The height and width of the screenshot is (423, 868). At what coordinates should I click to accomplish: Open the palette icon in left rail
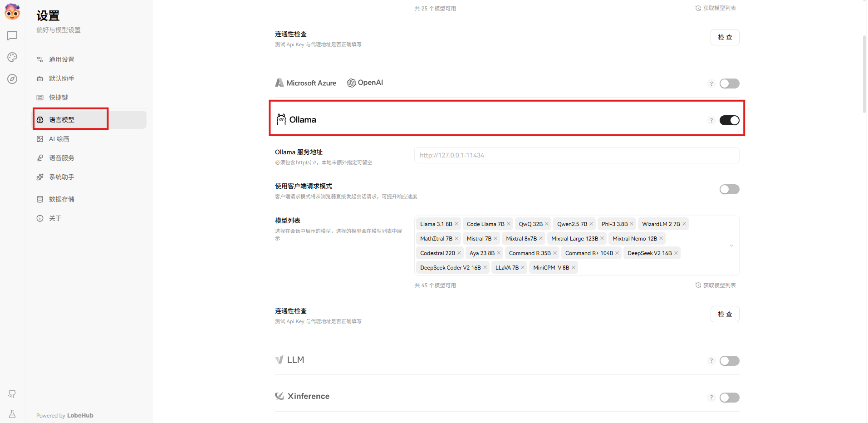pyautogui.click(x=12, y=57)
